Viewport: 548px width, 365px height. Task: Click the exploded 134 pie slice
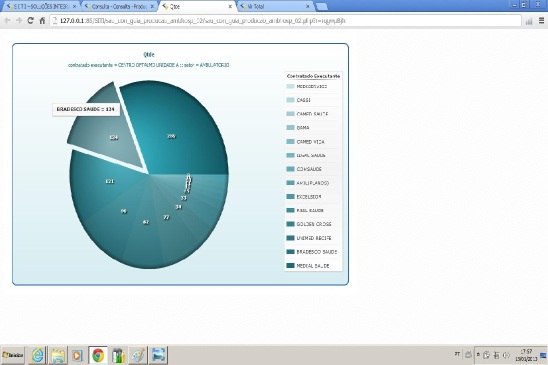click(108, 133)
